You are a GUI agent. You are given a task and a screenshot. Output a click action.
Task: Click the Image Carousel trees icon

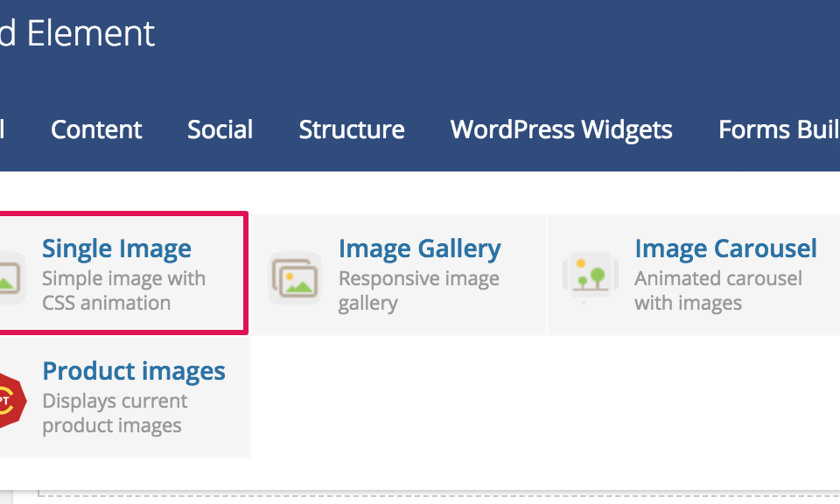coord(591,278)
